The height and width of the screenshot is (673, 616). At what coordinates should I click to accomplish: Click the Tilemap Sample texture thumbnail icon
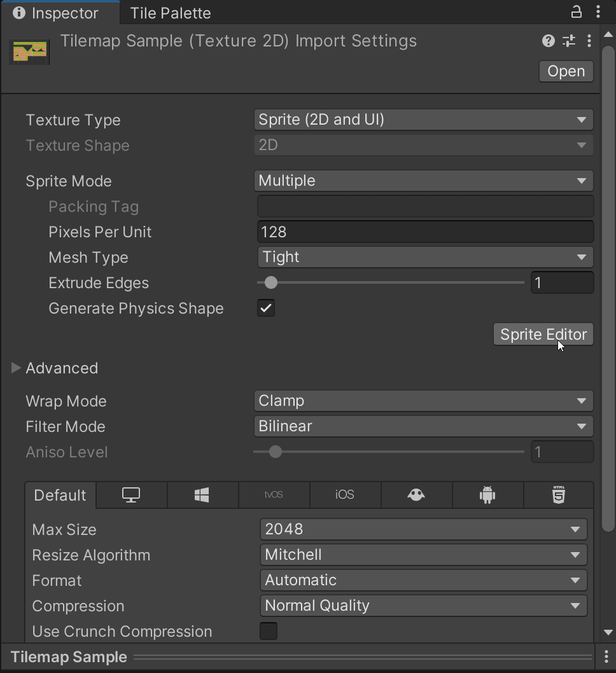click(x=29, y=51)
